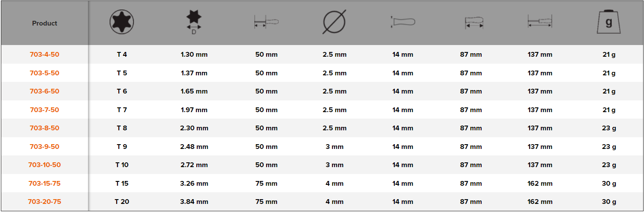Screen dimensions: 644x213
Task: Click the shaft diameter symbol icon
Action: (334, 22)
